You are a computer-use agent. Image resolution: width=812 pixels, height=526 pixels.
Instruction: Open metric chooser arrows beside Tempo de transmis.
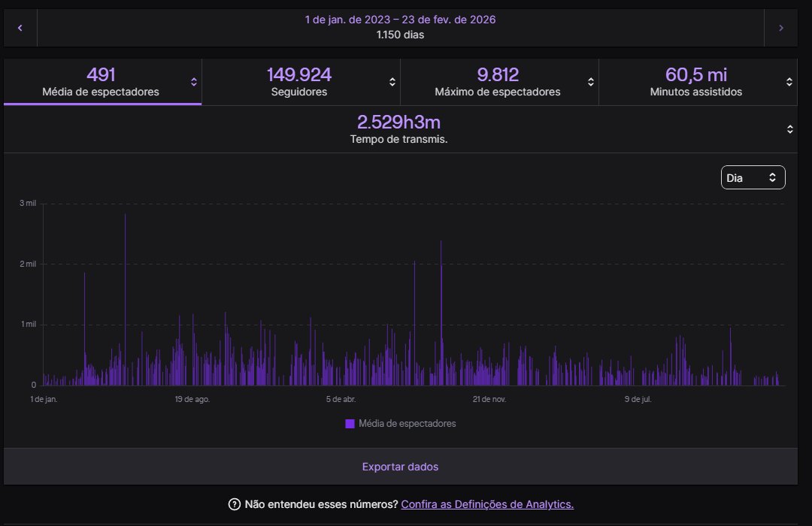click(789, 129)
